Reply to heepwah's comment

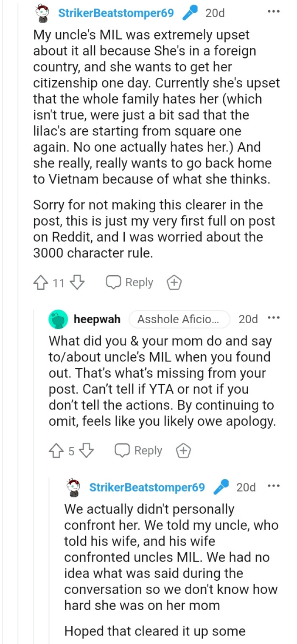tap(139, 451)
